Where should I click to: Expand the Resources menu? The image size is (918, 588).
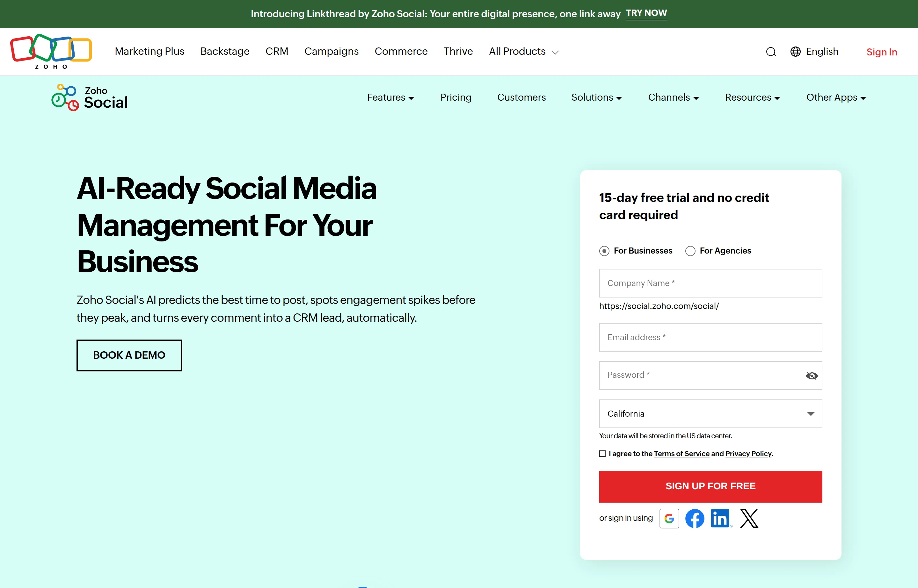752,97
